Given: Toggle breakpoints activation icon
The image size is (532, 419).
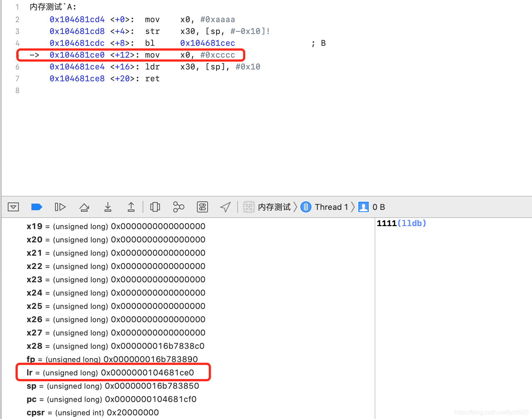Looking at the screenshot, I should [x=37, y=207].
